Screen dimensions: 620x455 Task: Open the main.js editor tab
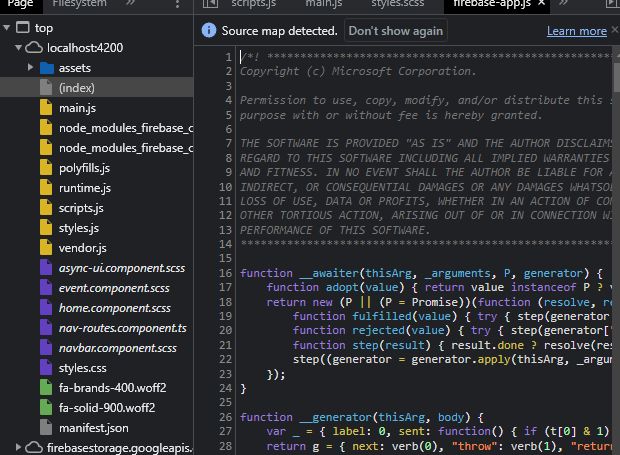click(x=324, y=4)
